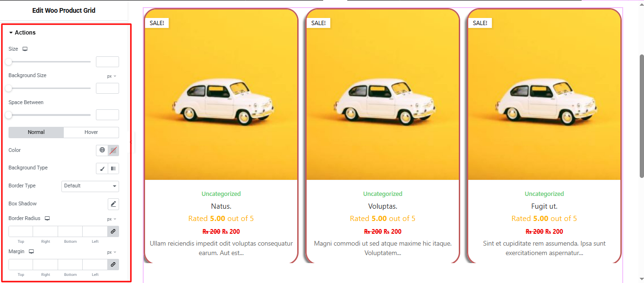Screen dimensions: 644x283
Task: Click the Size value input field
Action: 107,62
